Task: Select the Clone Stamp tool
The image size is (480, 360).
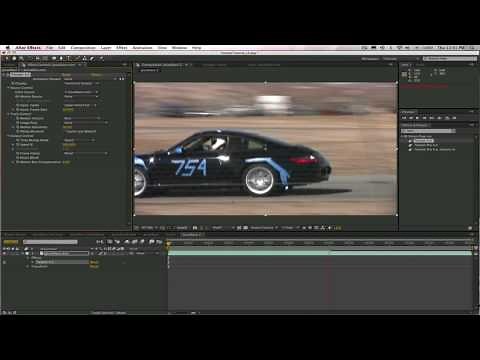Action: click(85, 58)
